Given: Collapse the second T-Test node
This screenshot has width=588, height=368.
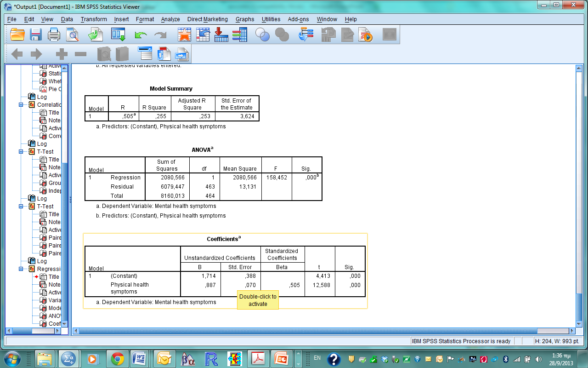Looking at the screenshot, I should point(21,207).
